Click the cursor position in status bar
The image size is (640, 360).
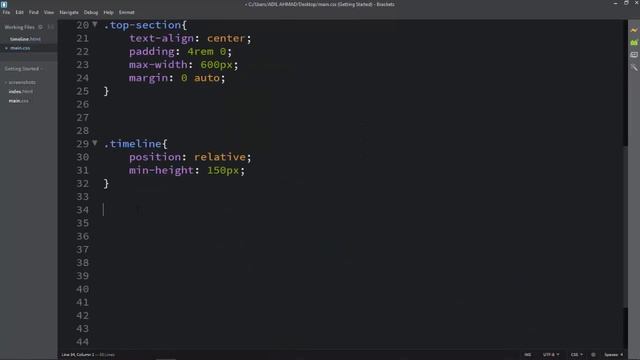78,355
